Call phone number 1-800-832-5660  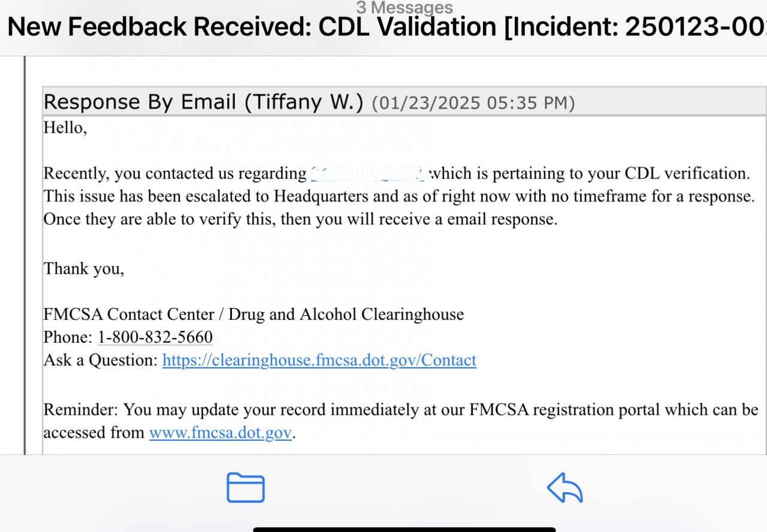point(155,337)
